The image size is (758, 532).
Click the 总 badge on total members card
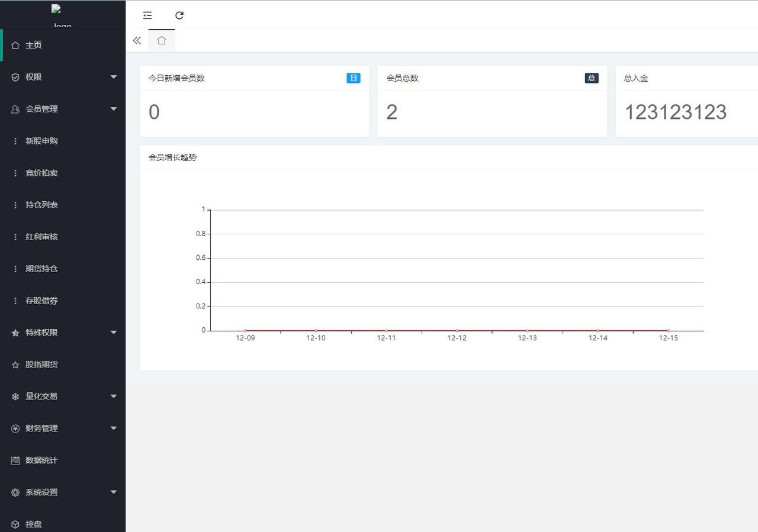click(592, 78)
